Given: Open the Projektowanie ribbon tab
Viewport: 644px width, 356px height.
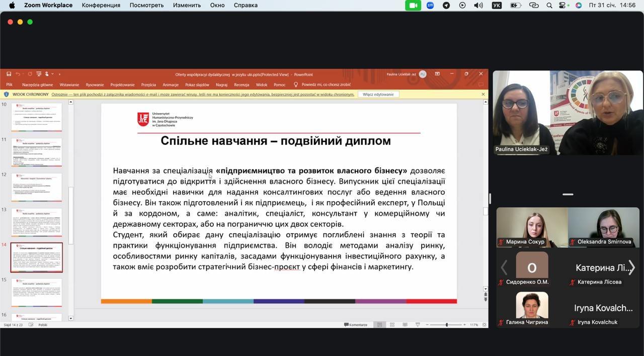Looking at the screenshot, I should click(122, 84).
